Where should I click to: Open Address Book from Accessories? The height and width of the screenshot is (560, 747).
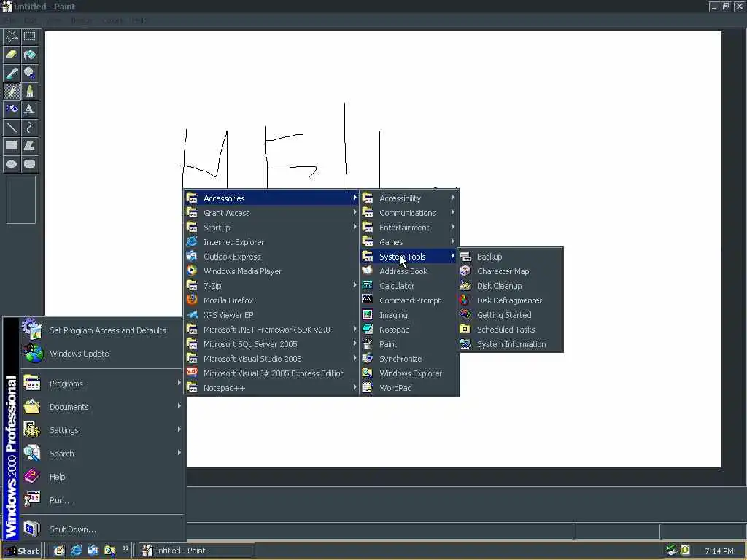coord(409,271)
